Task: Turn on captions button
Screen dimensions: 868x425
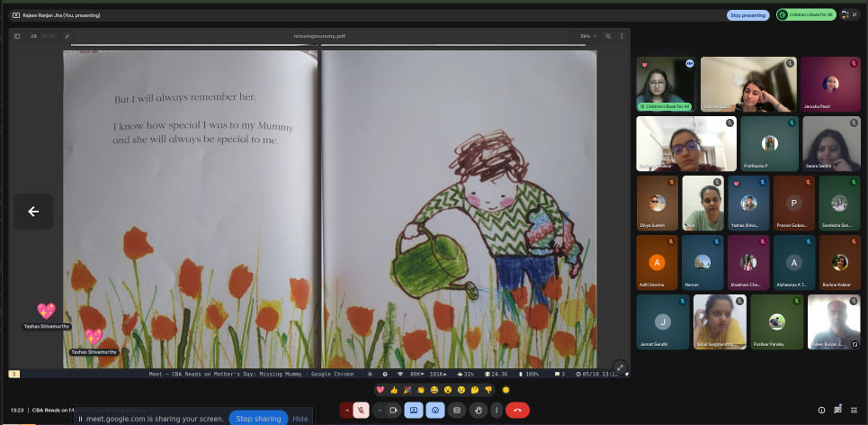Action: (457, 410)
